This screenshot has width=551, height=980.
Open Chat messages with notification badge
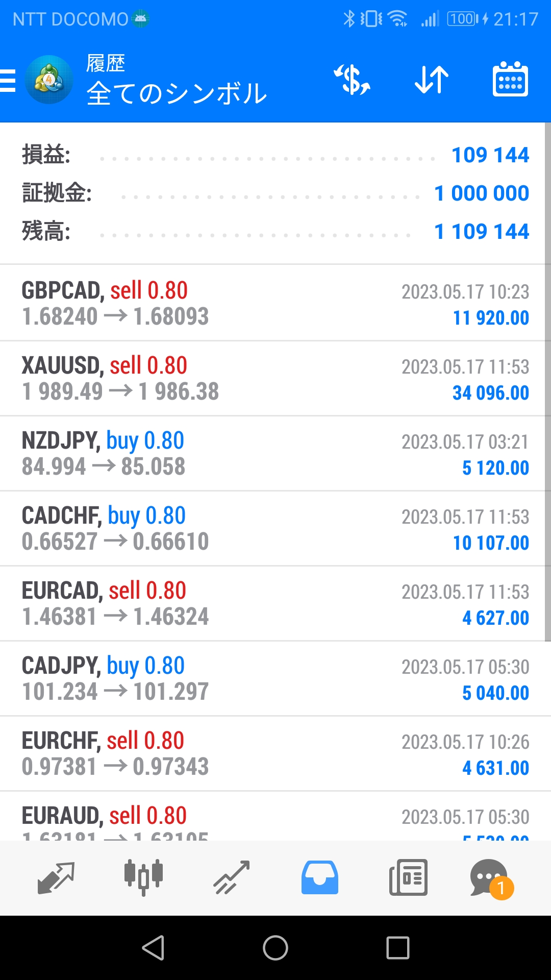click(x=491, y=878)
